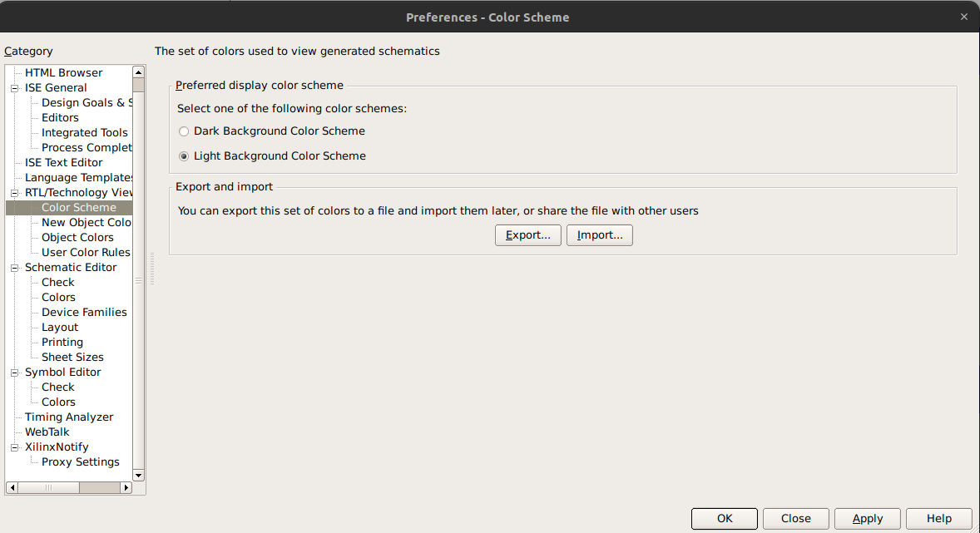This screenshot has width=980, height=533.
Task: Collapse the RTL/Technology Viewers node
Action: tap(14, 193)
